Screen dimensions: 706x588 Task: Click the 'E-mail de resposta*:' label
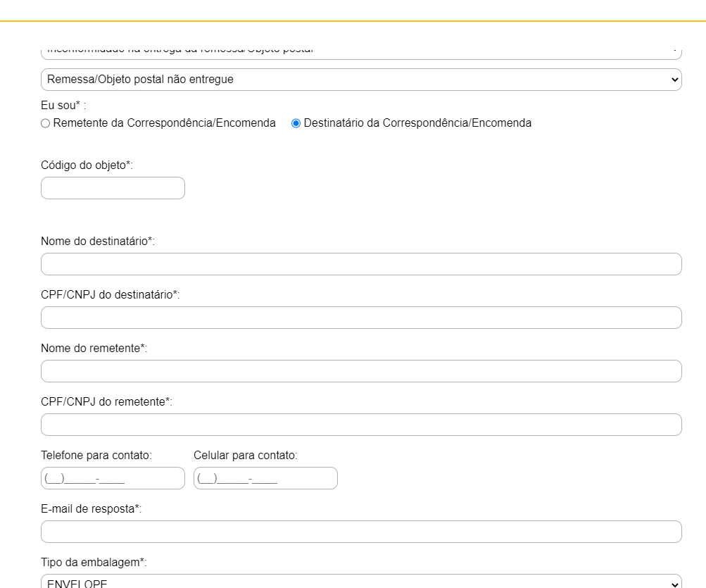[91, 509]
